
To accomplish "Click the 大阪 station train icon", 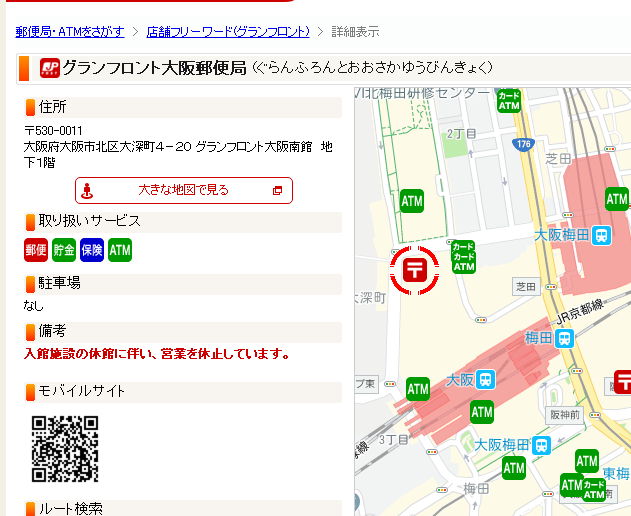I will pos(486,380).
